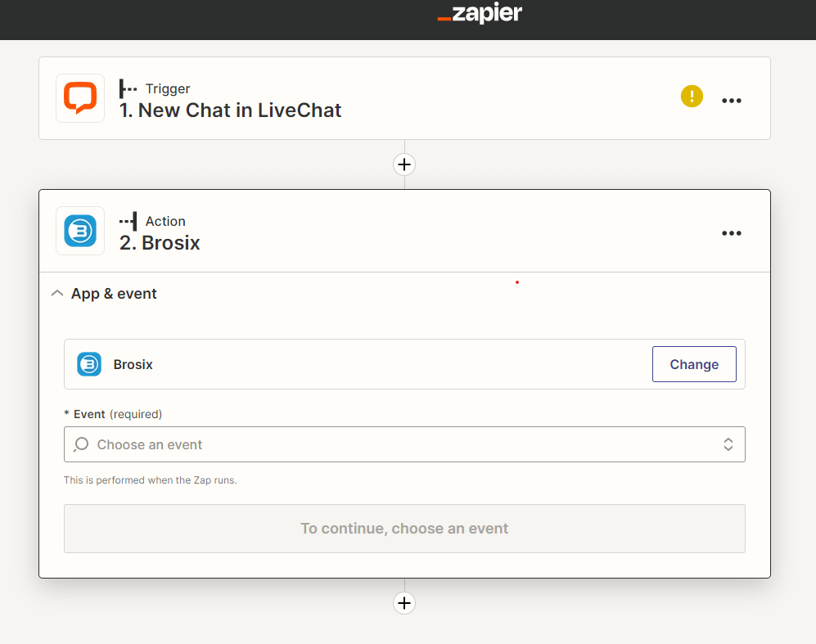Click 'To continue, choose an event' button

[404, 529]
